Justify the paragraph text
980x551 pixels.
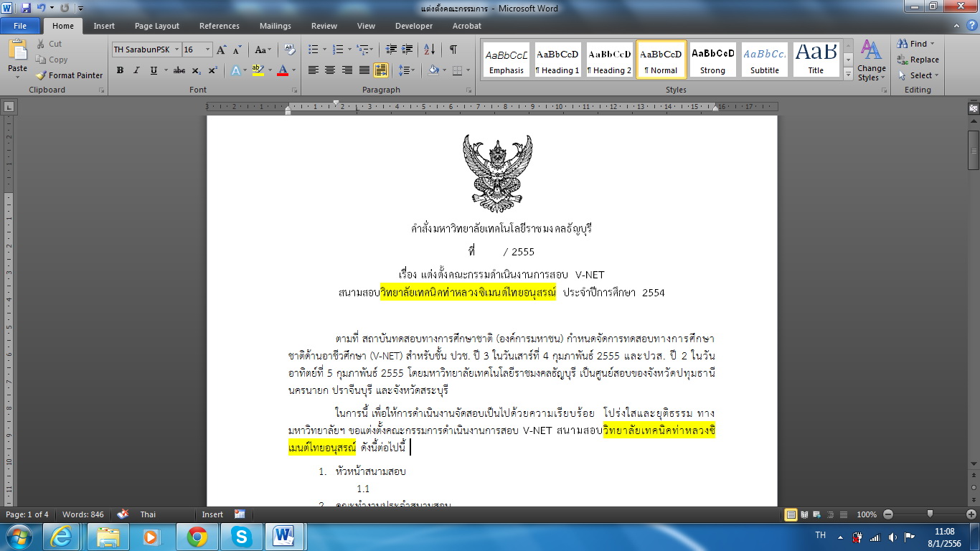point(364,70)
